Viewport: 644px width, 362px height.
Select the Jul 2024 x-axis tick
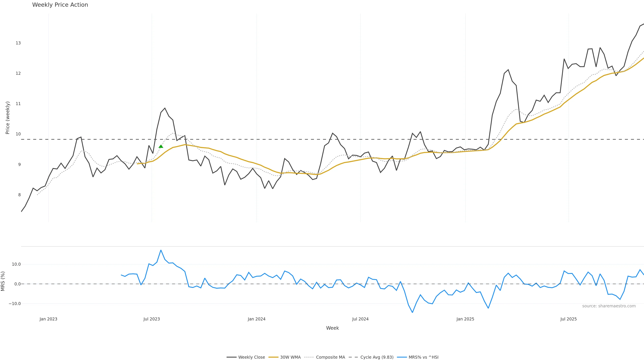pos(360,319)
